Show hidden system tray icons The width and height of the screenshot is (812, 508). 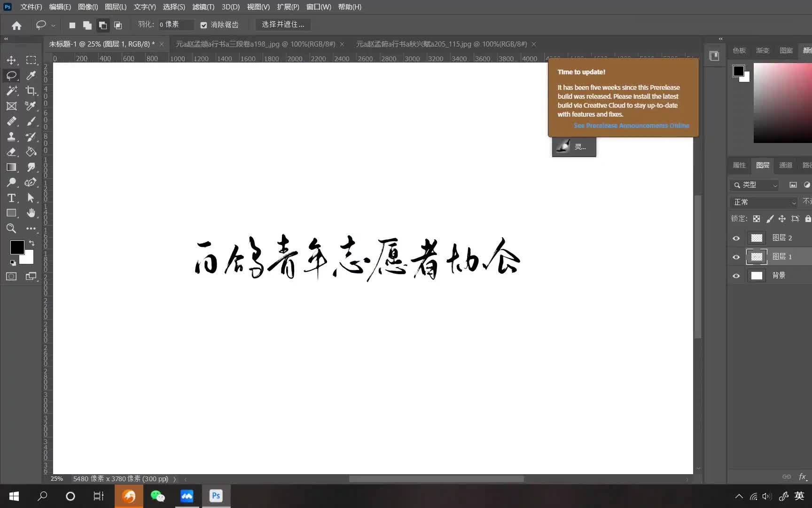pos(739,496)
